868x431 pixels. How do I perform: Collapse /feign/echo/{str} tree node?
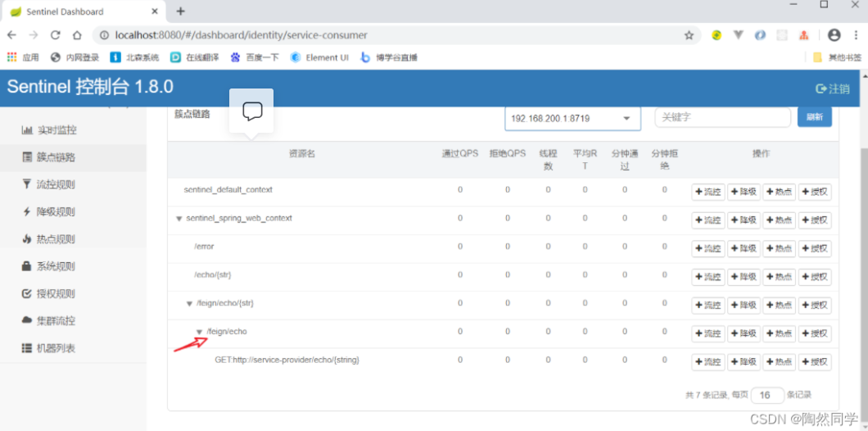coord(189,303)
